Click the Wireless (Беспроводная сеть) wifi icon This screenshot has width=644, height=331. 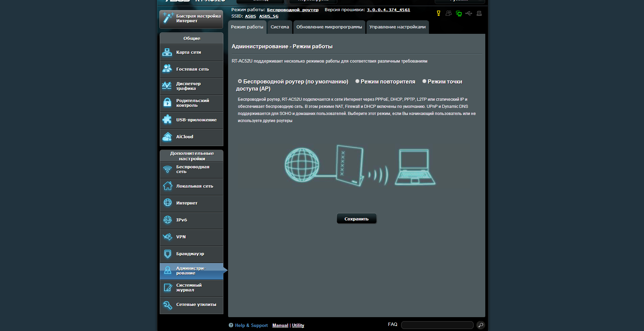(x=168, y=169)
